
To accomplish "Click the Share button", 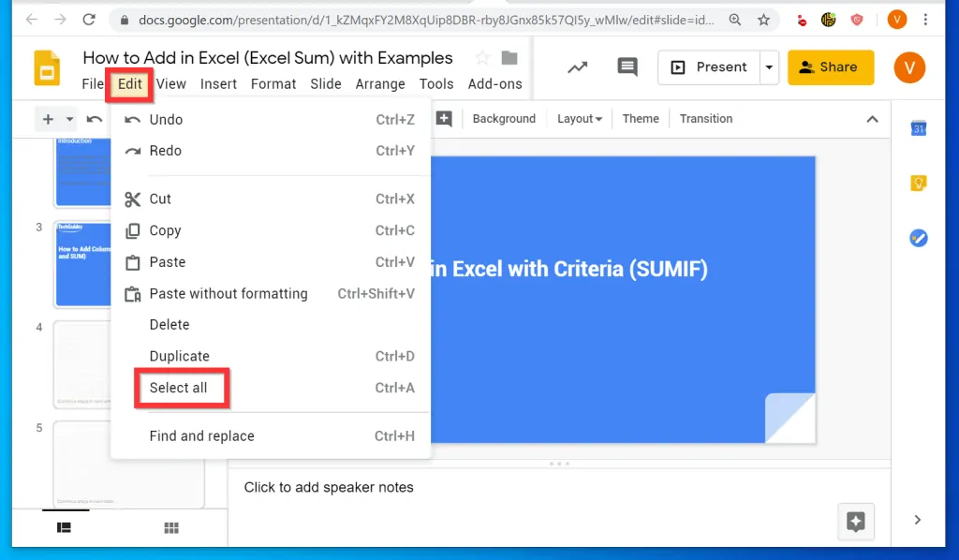I will pyautogui.click(x=830, y=67).
